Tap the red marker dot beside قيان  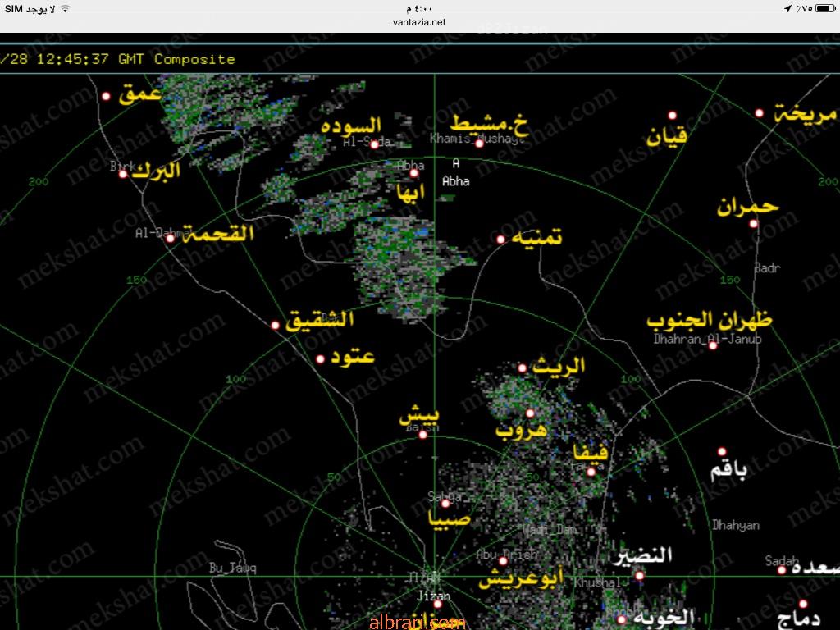(x=673, y=115)
